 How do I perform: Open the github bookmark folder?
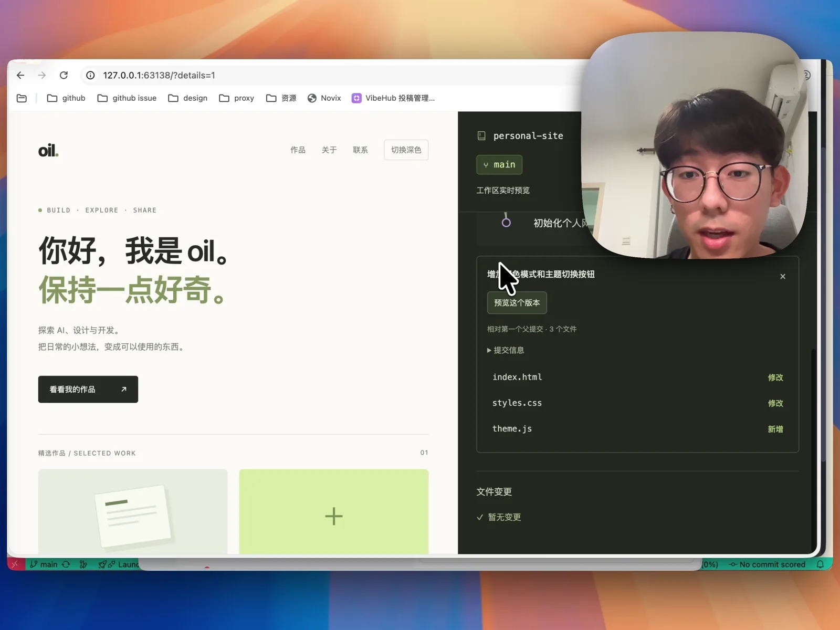tap(66, 98)
